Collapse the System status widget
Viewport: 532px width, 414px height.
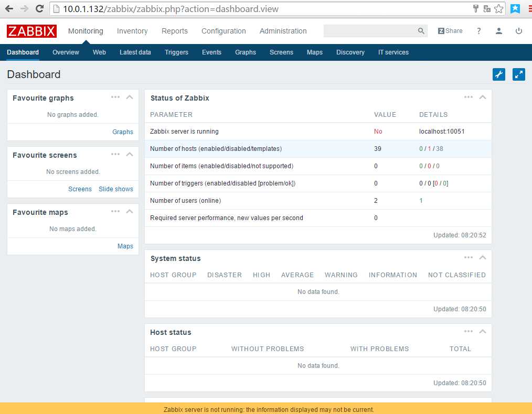[x=483, y=257]
